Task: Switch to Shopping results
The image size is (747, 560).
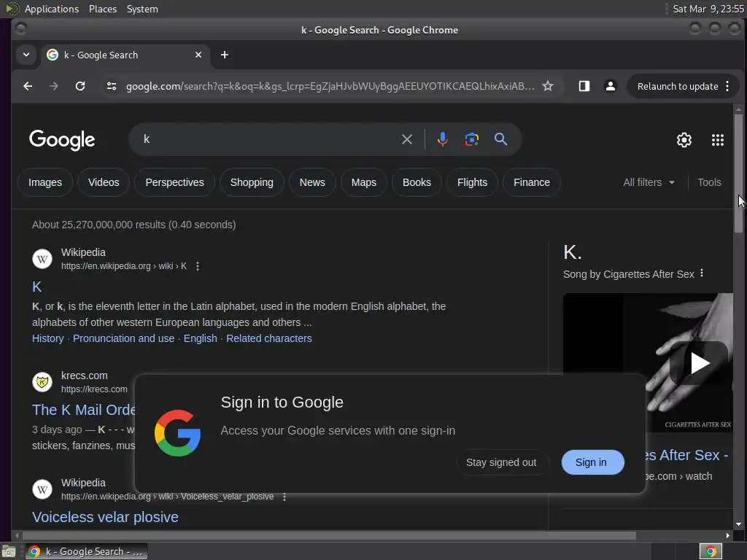Action: click(252, 182)
